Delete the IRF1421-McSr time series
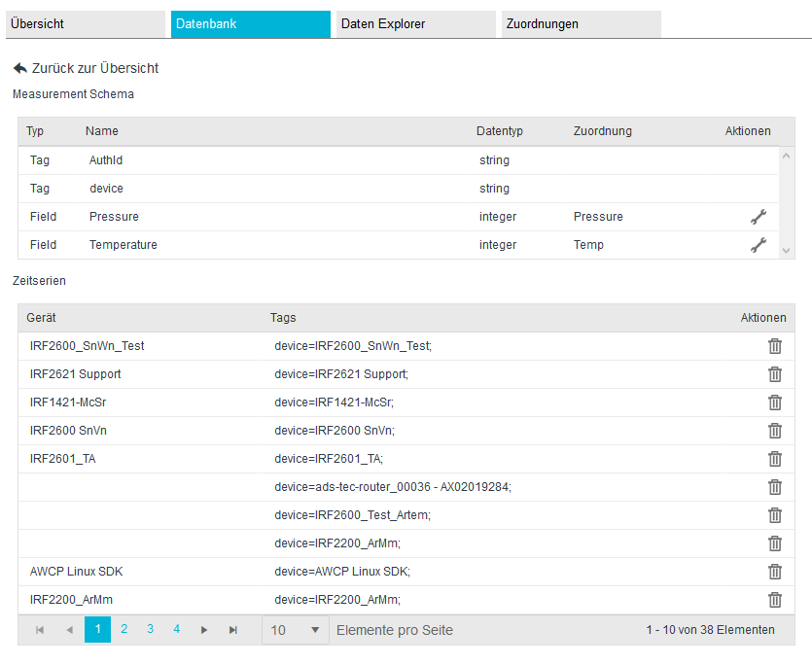 (x=775, y=402)
